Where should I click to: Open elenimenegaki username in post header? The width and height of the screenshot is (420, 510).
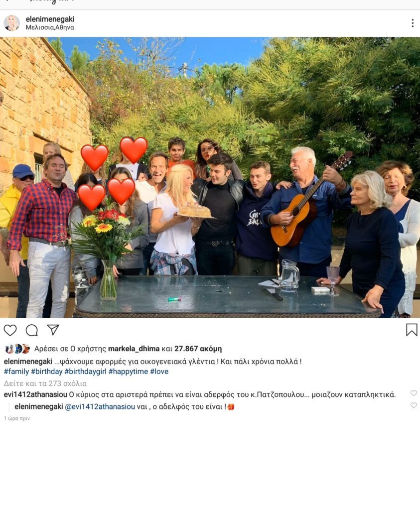[x=50, y=19]
